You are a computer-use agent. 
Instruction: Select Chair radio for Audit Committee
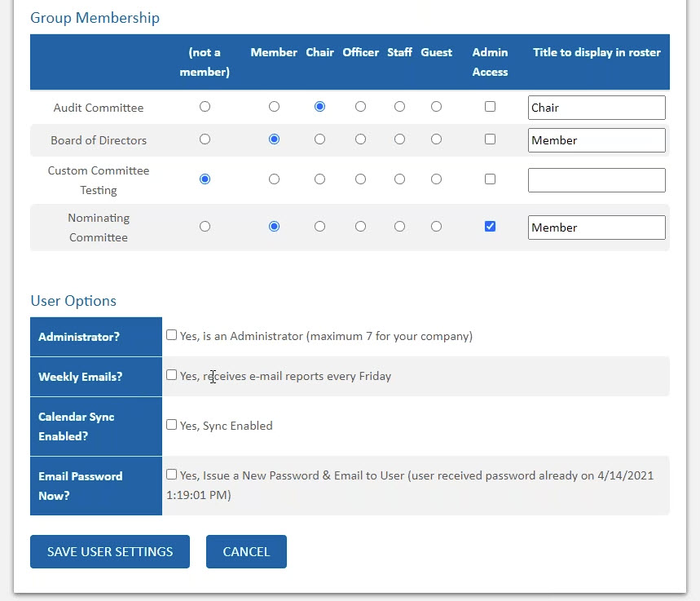[319, 106]
